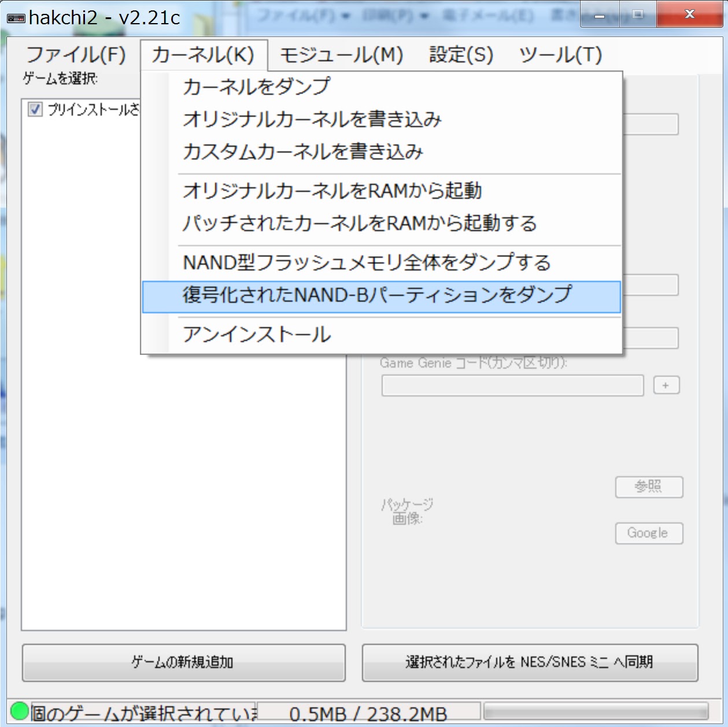Click the ゲームを選択 label

point(60,78)
